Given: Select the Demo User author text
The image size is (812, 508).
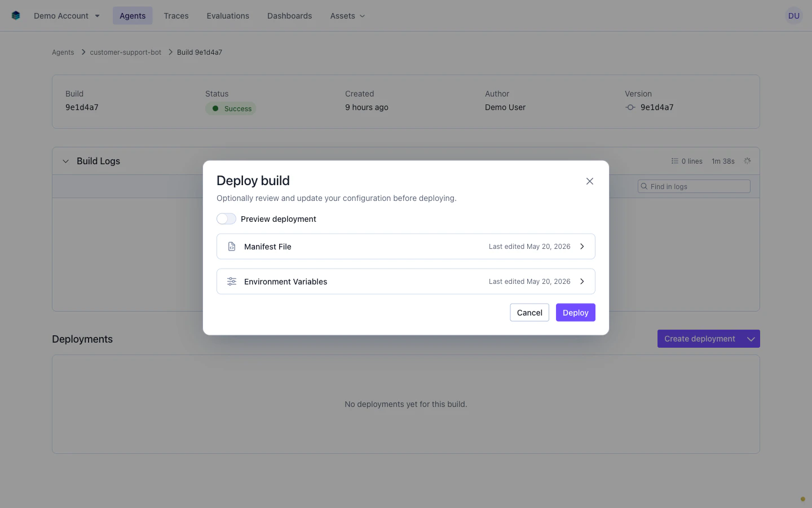Looking at the screenshot, I should (505, 107).
